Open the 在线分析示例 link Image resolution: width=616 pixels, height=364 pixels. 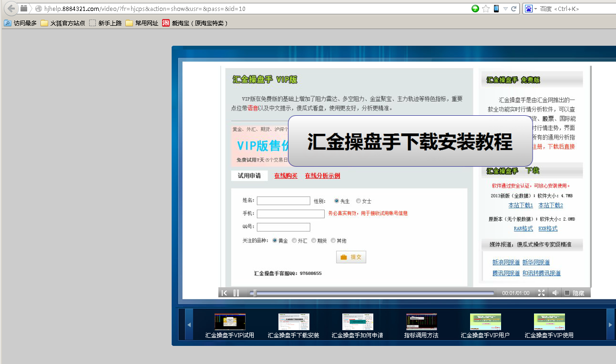click(323, 176)
